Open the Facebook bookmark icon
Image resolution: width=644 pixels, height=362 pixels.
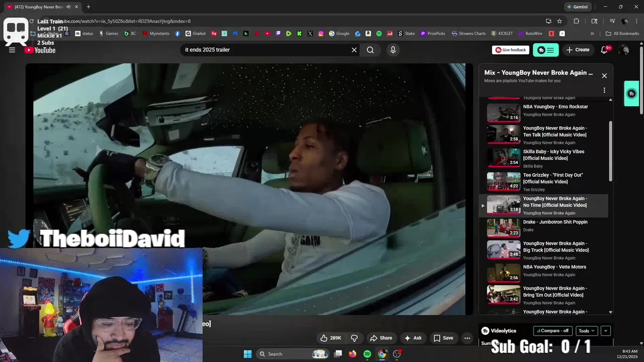[x=178, y=34]
